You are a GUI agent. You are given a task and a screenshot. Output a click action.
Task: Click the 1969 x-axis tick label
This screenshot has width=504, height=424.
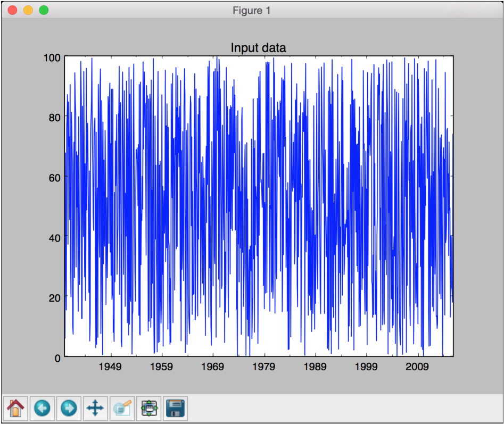[212, 367]
